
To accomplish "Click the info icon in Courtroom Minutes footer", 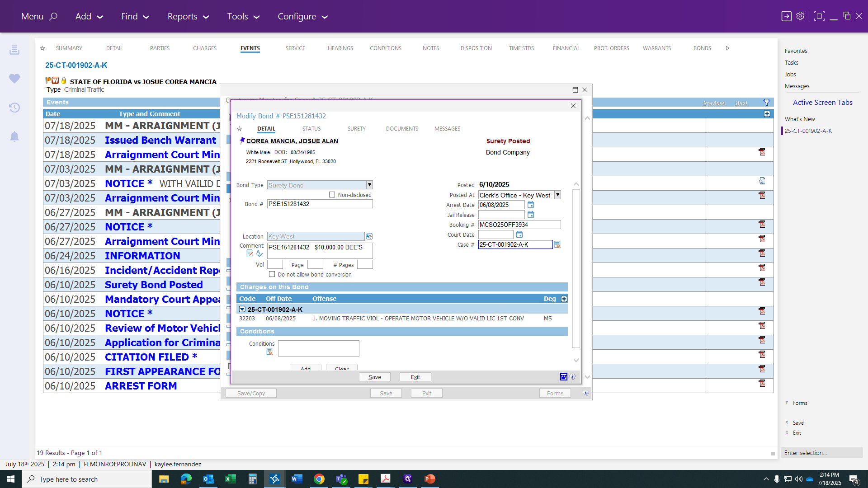I will pyautogui.click(x=586, y=393).
